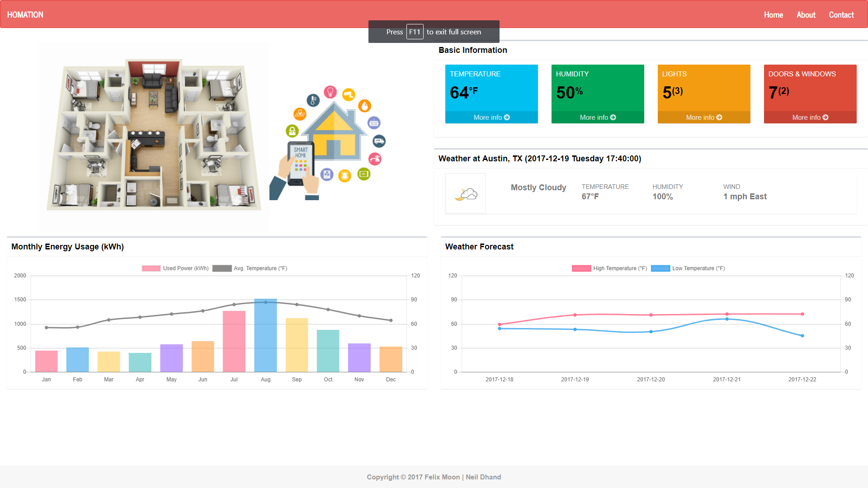Open More info under Lights card
Screen dimensions: 868x488
click(x=704, y=117)
